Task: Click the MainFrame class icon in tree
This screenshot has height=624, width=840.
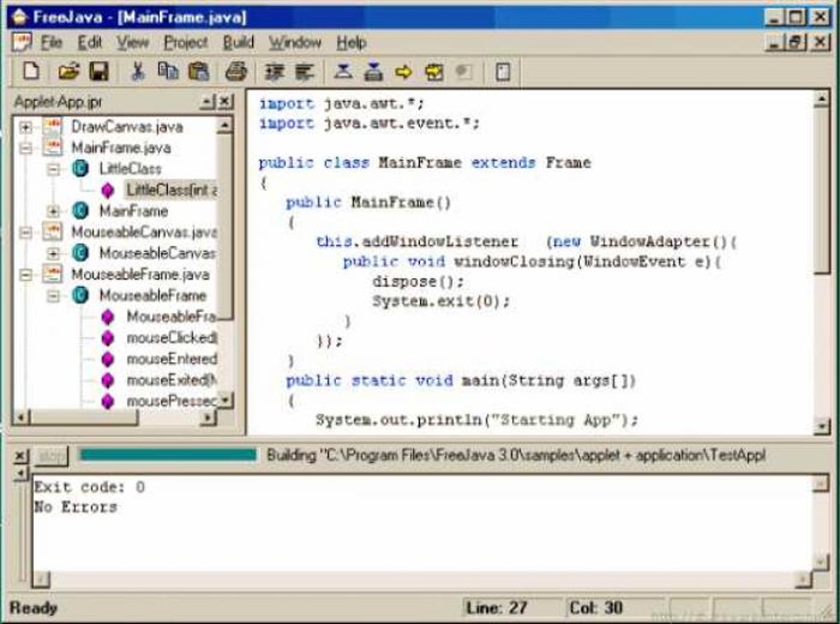Action: 81,211
